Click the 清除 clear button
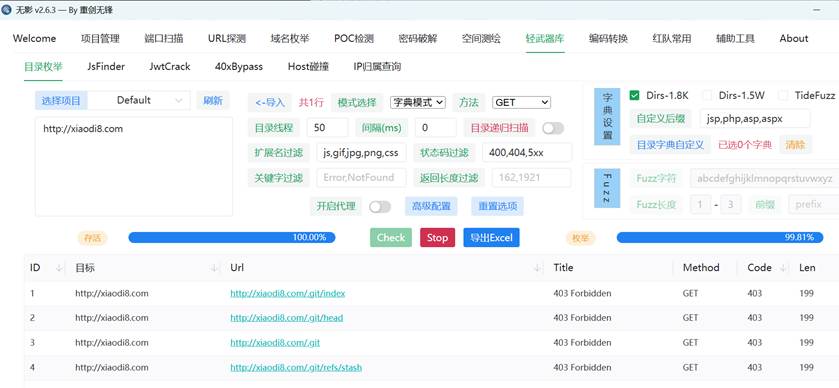Image resolution: width=839 pixels, height=388 pixels. (x=795, y=144)
